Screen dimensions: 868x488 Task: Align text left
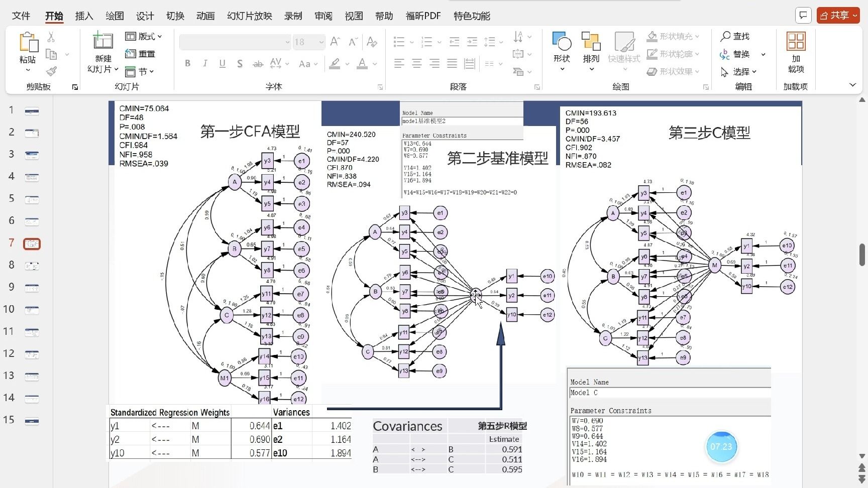point(399,63)
